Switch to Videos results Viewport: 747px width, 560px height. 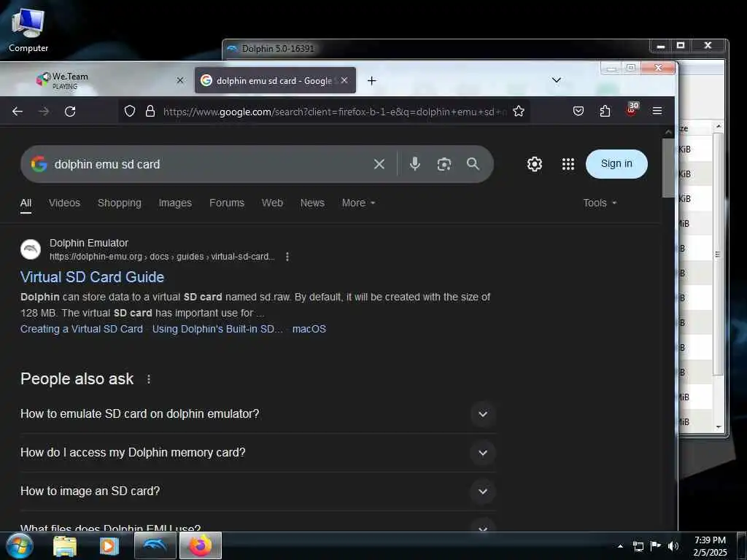click(x=64, y=203)
